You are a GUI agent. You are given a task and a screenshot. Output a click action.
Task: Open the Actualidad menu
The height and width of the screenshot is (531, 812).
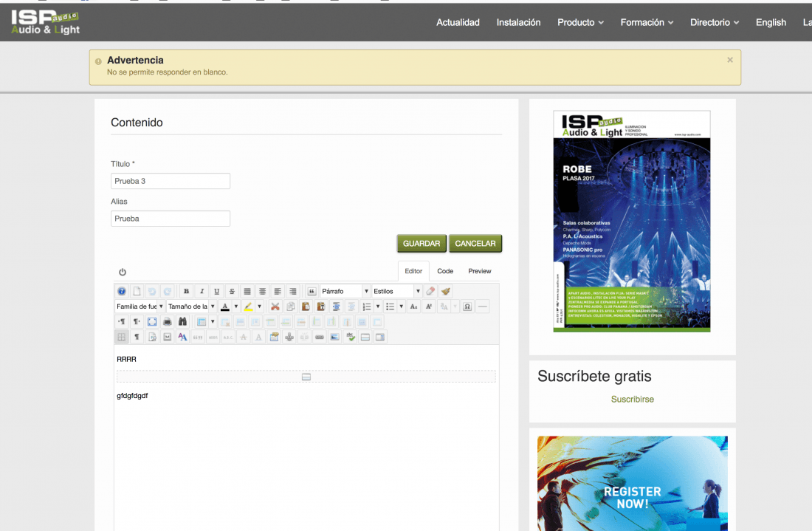point(458,22)
